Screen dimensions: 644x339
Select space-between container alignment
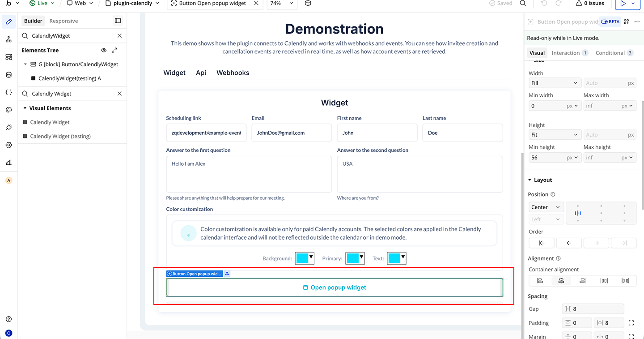(x=604, y=281)
